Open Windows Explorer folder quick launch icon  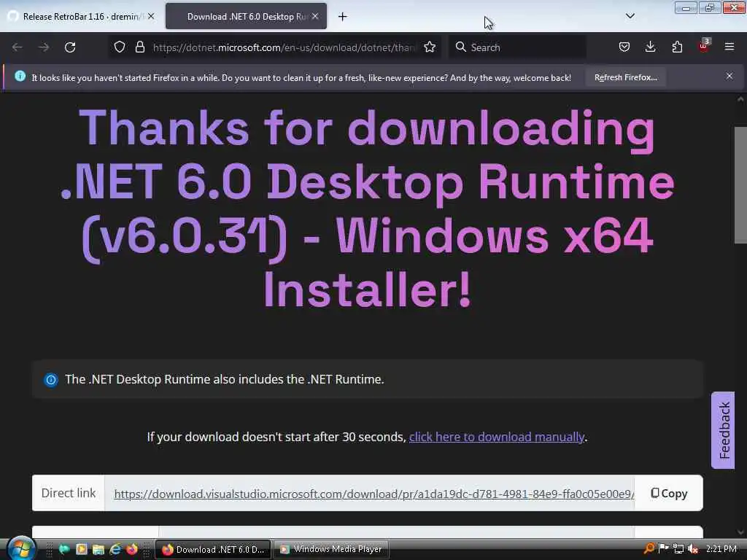(x=98, y=550)
